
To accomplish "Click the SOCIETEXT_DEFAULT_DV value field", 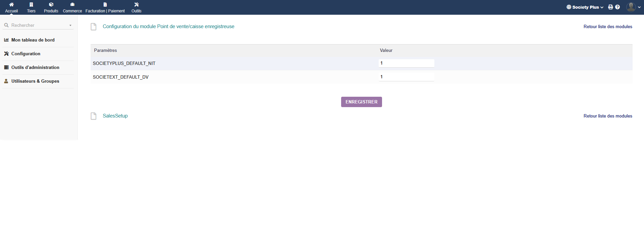I will (406, 77).
